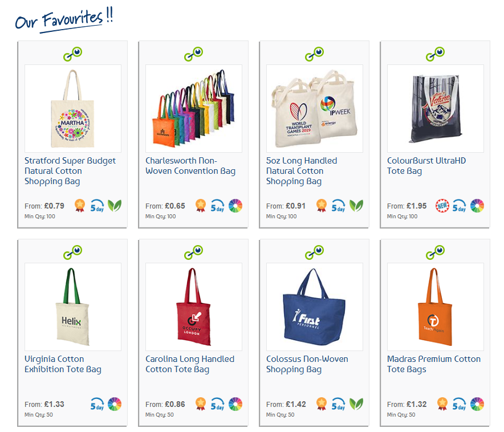Click the quick-view icon above Colossus Non-Woven bag
Screen dimensions: 504x432
(x=314, y=252)
